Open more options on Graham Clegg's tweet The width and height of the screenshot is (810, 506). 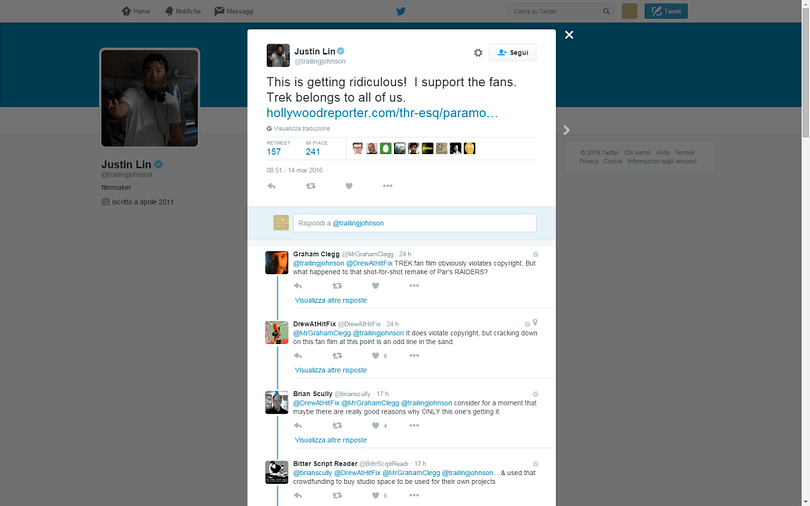tap(414, 286)
